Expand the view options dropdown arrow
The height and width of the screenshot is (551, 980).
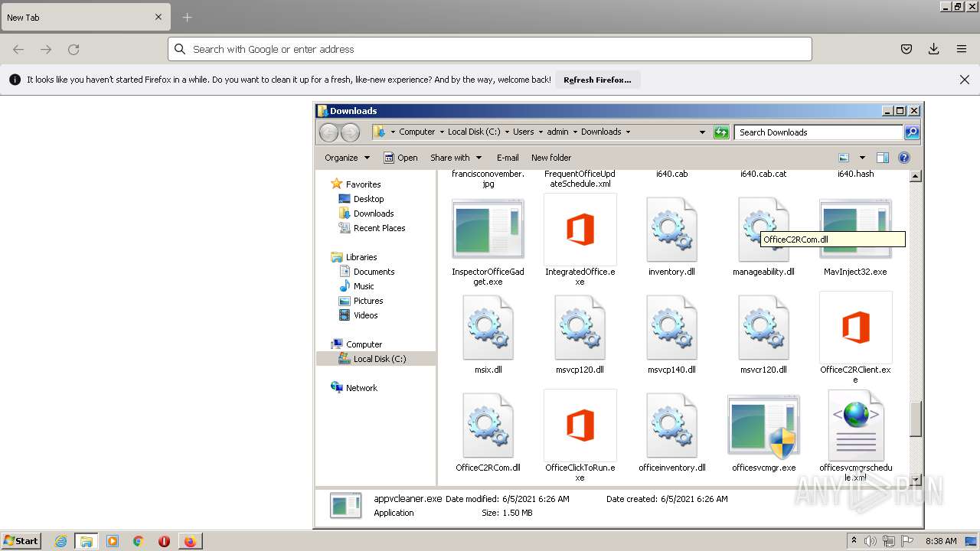point(861,158)
